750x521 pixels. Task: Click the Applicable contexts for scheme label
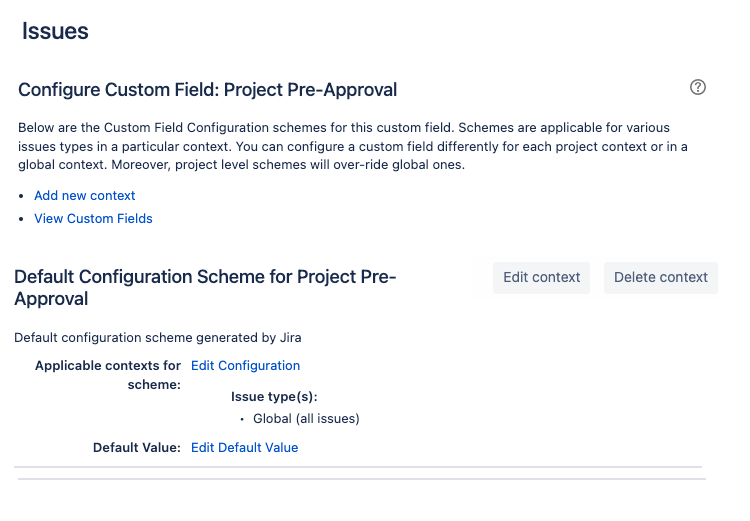pyautogui.click(x=108, y=375)
